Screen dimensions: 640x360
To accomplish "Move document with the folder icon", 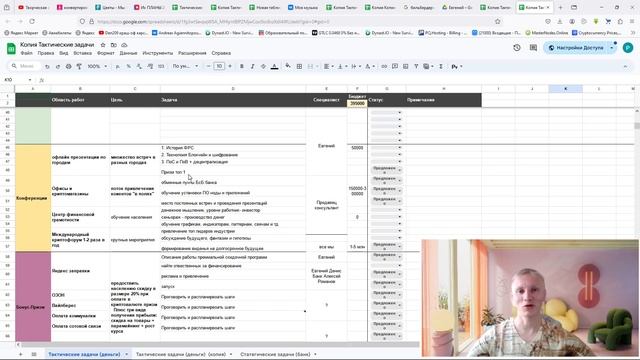I will click(x=113, y=45).
